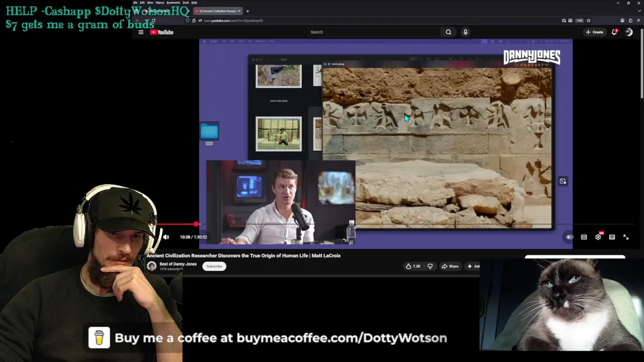Open the Firefox extensions icon
Image resolution: width=644 pixels, height=362 pixels.
click(x=630, y=21)
